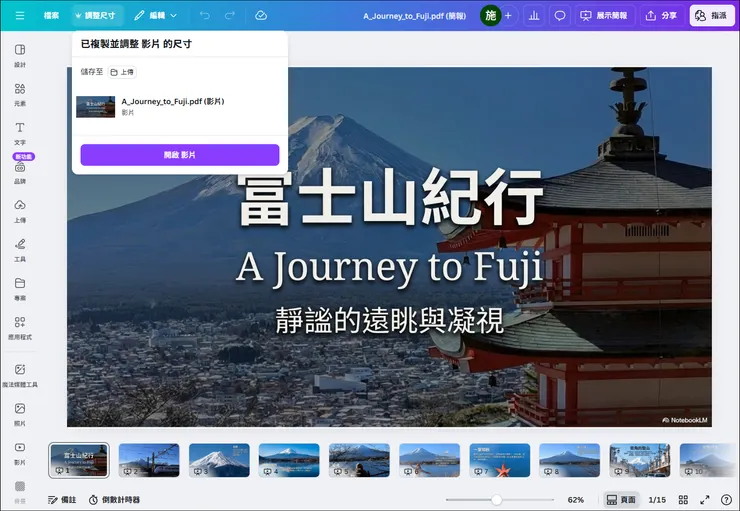Adjust the zoom slider handle
The image size is (740, 511).
pyautogui.click(x=496, y=500)
